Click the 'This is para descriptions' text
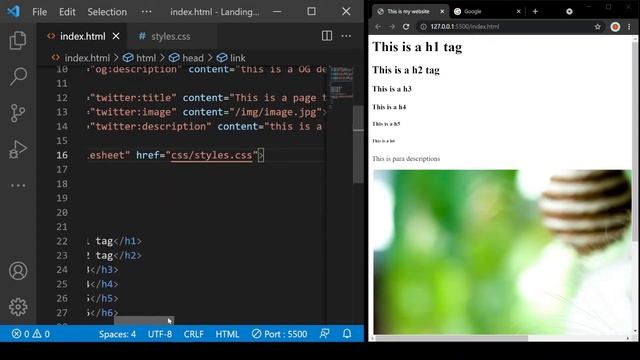Screen dimensions: 640x360 [x=406, y=159]
